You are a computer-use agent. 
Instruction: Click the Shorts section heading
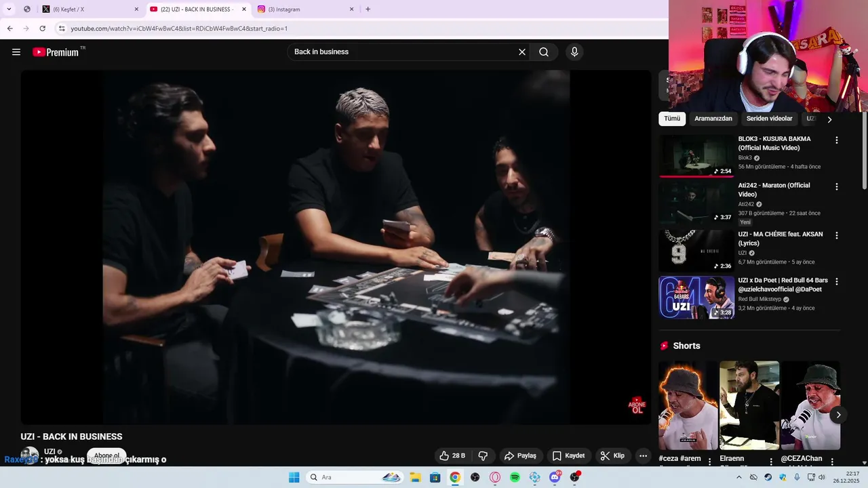tap(686, 346)
